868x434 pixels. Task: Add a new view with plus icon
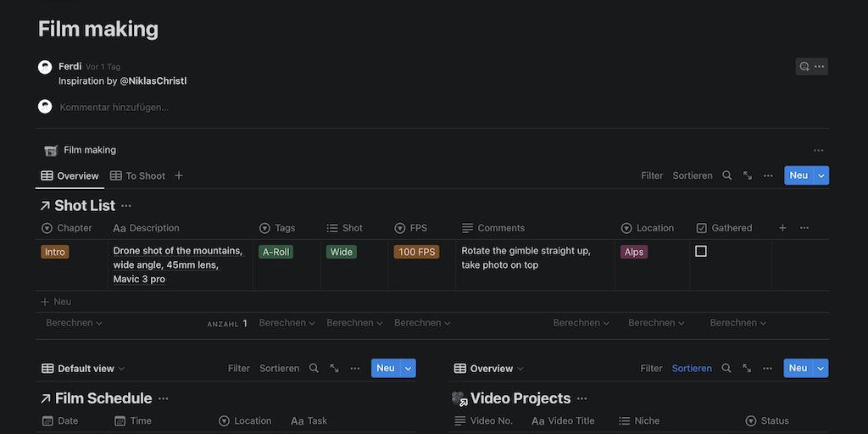(x=179, y=175)
